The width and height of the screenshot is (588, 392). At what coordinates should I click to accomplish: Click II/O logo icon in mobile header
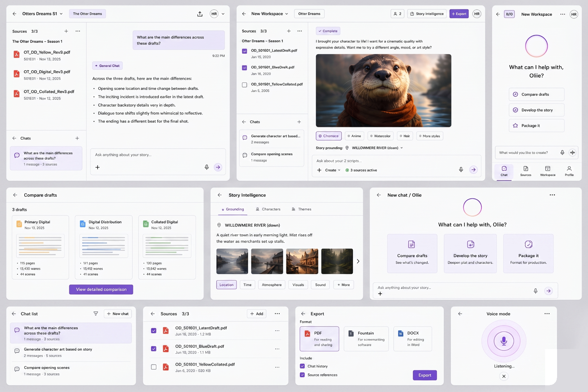pyautogui.click(x=509, y=14)
